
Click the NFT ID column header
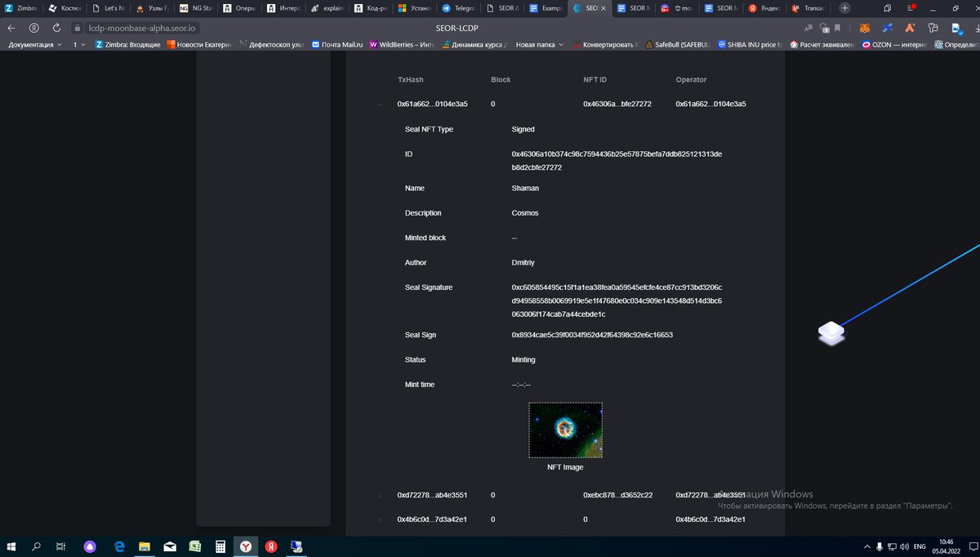pyautogui.click(x=595, y=80)
